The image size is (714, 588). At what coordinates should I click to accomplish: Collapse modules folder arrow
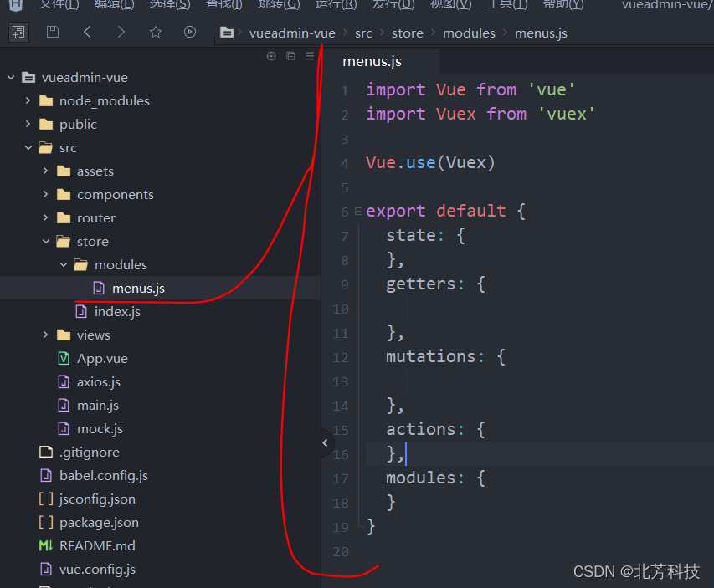point(64,264)
